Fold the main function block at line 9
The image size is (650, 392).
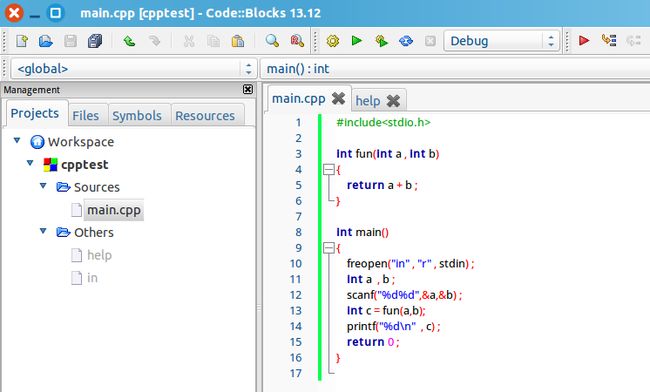pos(328,248)
